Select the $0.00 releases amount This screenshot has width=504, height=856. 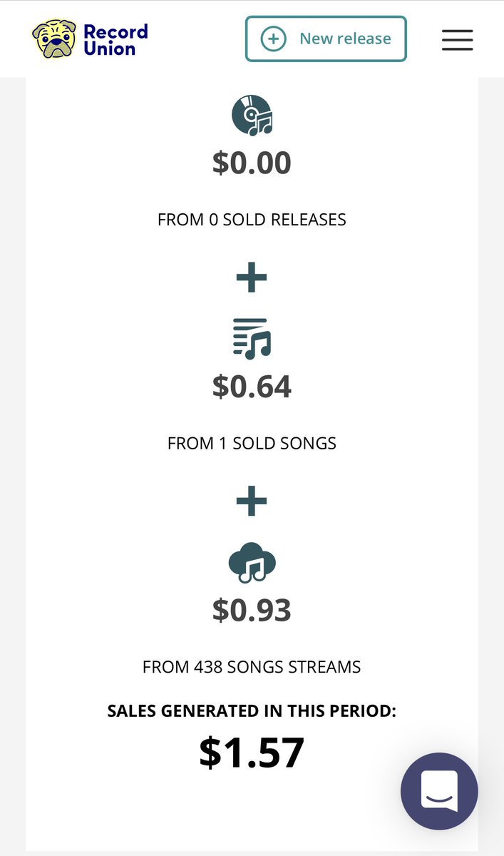point(252,163)
